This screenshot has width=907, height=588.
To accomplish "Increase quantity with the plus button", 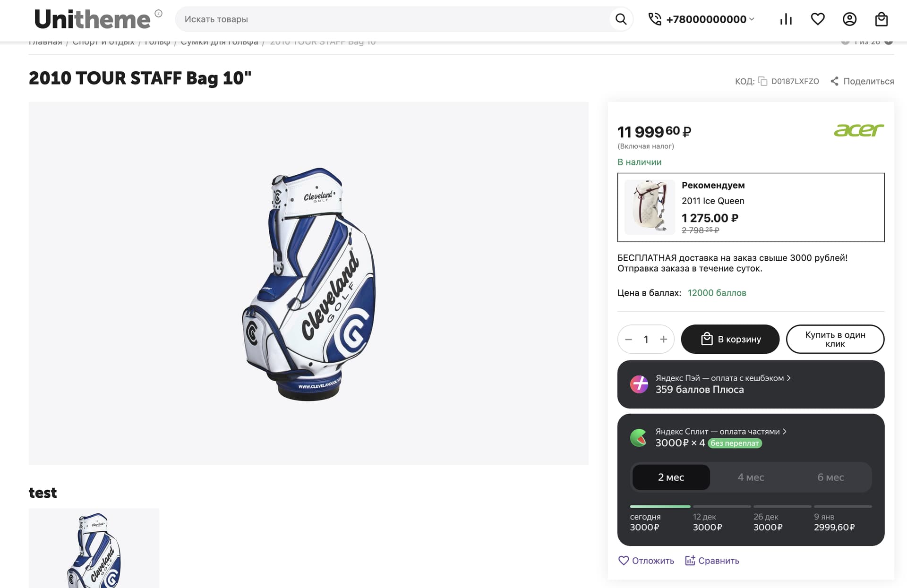I will point(664,339).
